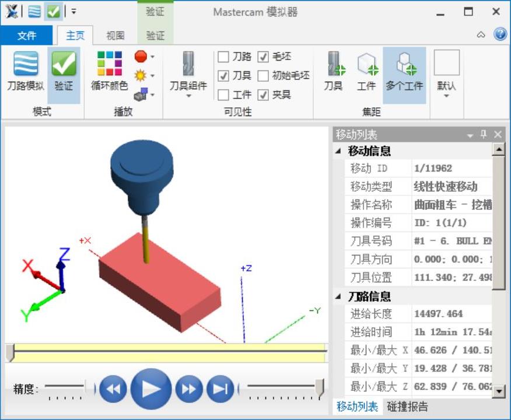The height and width of the screenshot is (420, 511).
Task: Select the 进给长度 value 14497.464
Action: pyautogui.click(x=438, y=314)
